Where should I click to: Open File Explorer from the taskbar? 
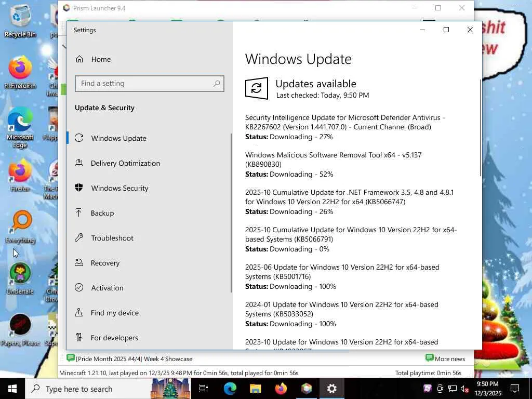[x=255, y=389]
